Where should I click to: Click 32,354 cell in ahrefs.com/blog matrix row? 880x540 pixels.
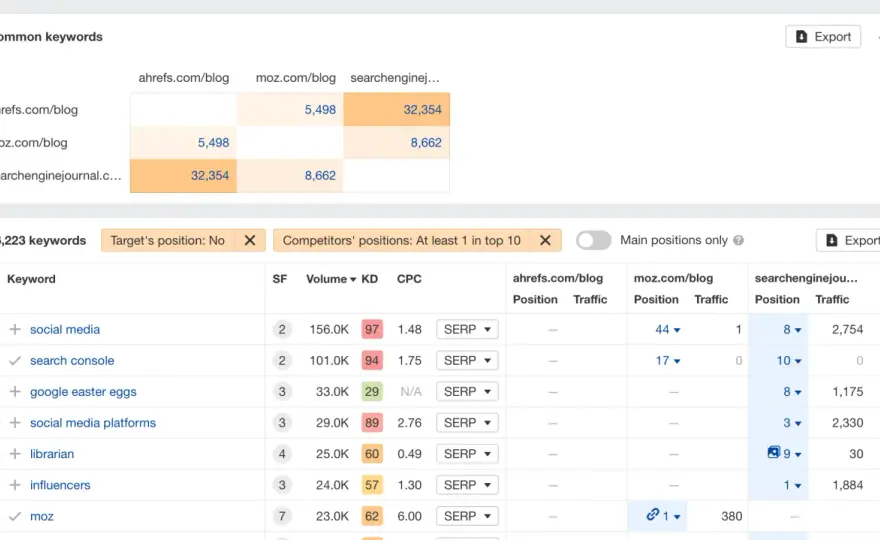396,109
